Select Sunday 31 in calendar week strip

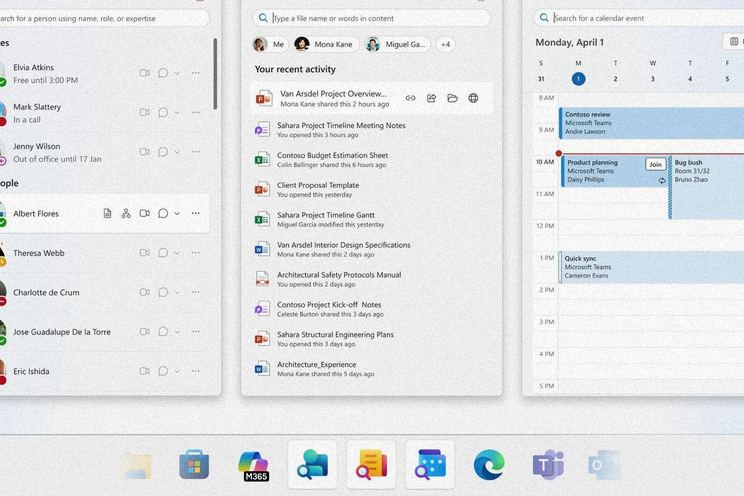coord(541,79)
